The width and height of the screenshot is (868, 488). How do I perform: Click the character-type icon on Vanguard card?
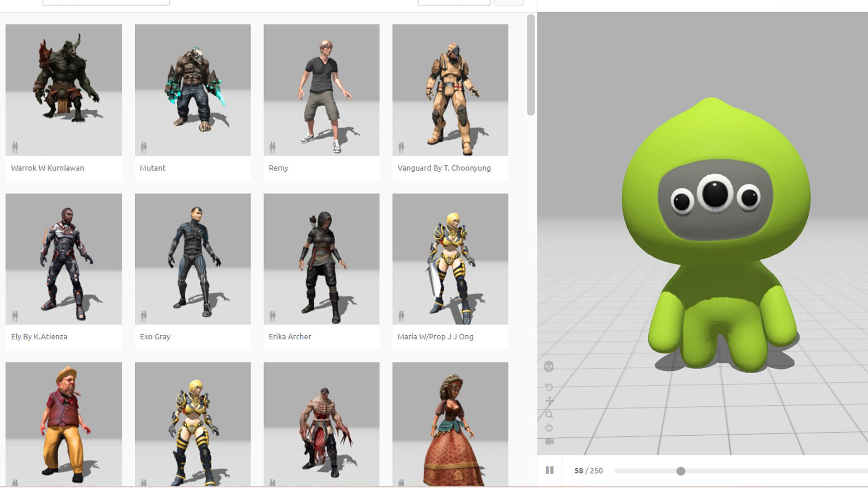point(401,147)
